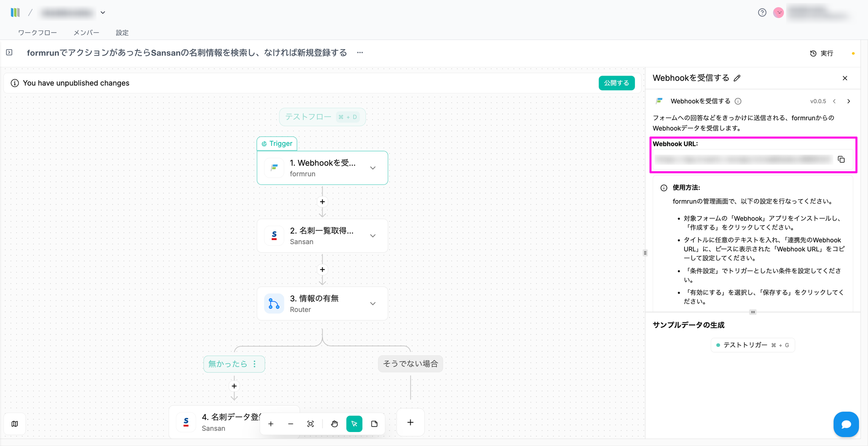Viewport: 868px width, 446px height.
Task: Open the chat support bubble
Action: pos(846,424)
